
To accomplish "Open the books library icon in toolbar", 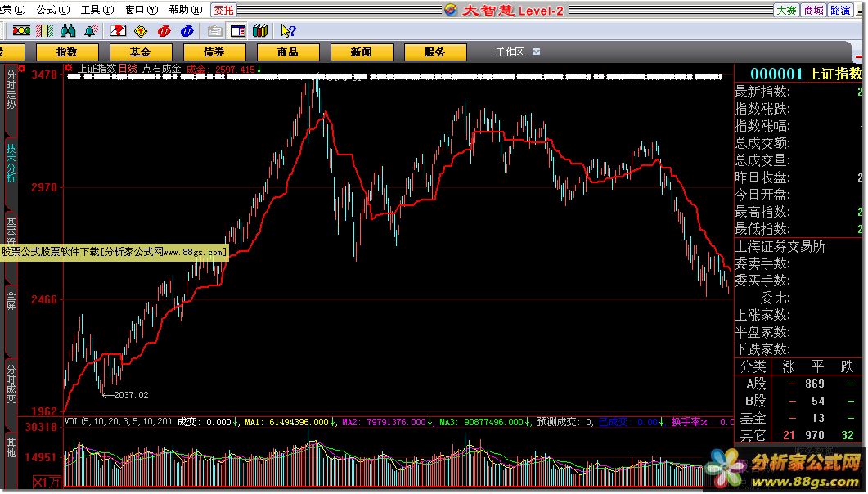I will pyautogui.click(x=260, y=31).
